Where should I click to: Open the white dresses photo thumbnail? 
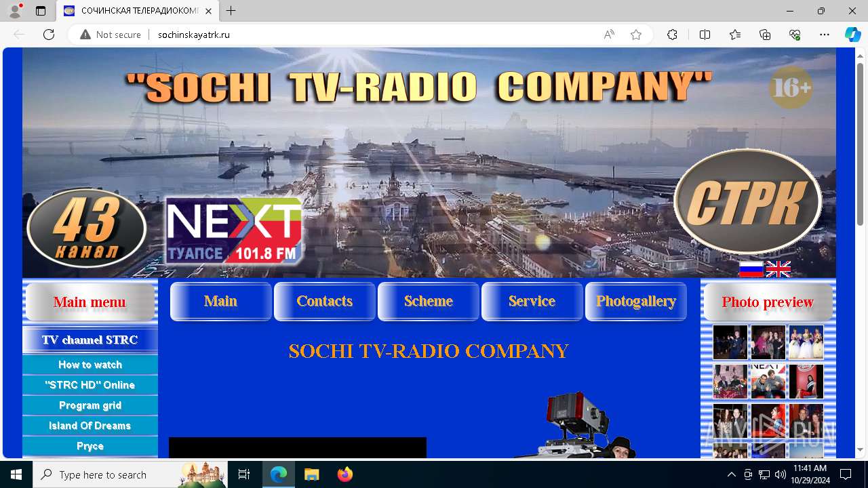[806, 342]
